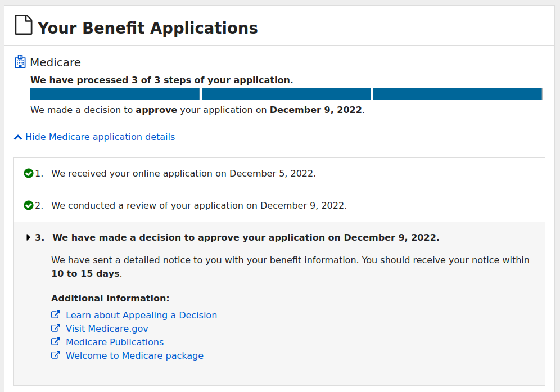
Task: Open the Visit Medicare.gov link
Action: point(107,329)
